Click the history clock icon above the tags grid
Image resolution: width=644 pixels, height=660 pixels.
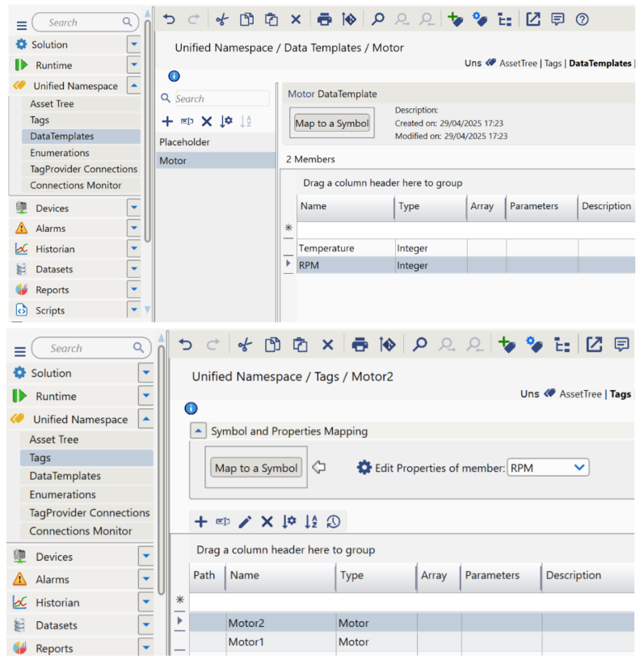[x=334, y=522]
